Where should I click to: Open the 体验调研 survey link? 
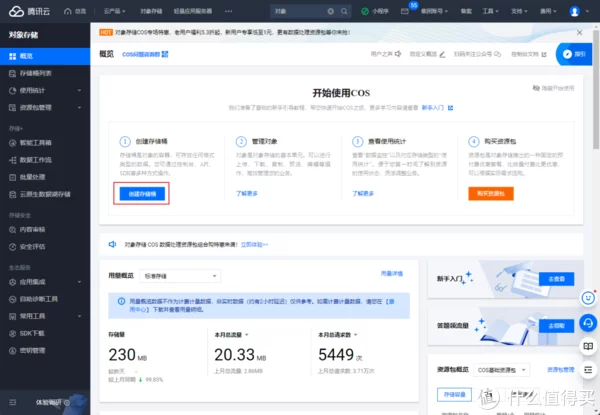(x=52, y=402)
